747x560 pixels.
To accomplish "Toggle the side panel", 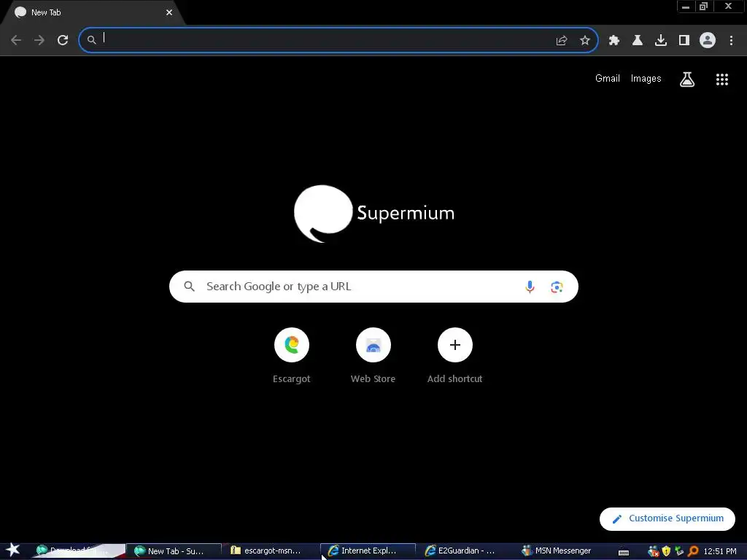I will pyautogui.click(x=684, y=40).
